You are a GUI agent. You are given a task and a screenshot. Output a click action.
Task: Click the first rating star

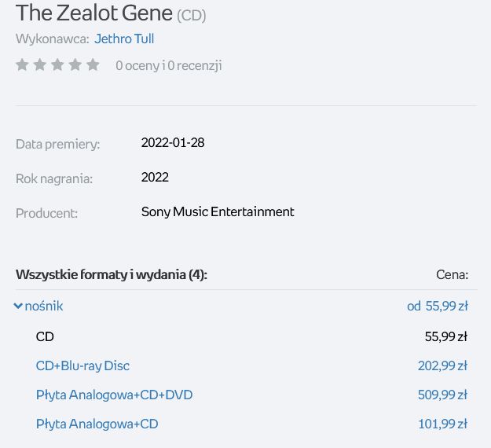click(x=22, y=65)
